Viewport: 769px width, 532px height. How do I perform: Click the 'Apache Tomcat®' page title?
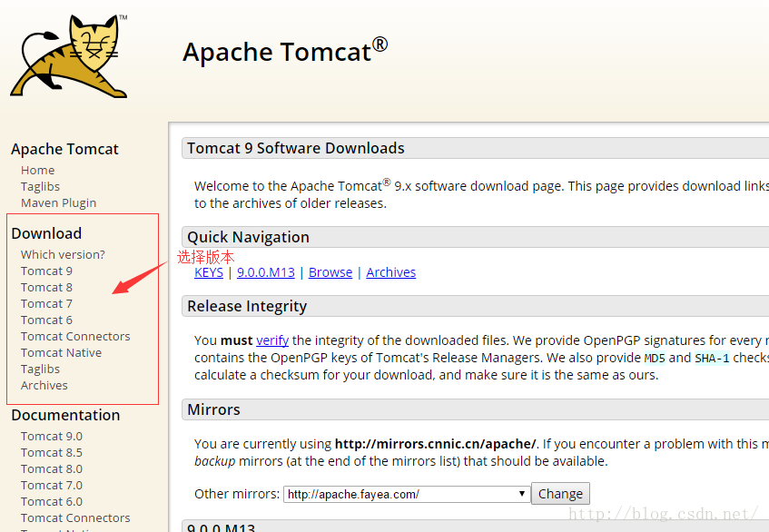[285, 51]
